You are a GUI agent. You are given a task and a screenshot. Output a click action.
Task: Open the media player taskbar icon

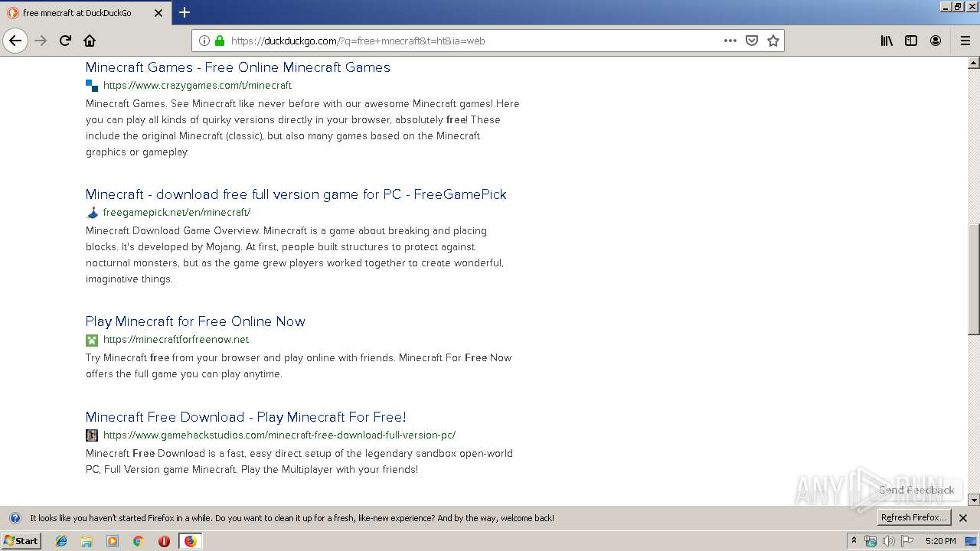113,541
